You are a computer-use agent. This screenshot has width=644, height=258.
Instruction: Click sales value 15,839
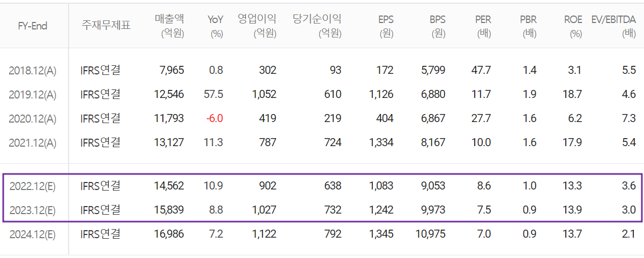click(x=169, y=210)
